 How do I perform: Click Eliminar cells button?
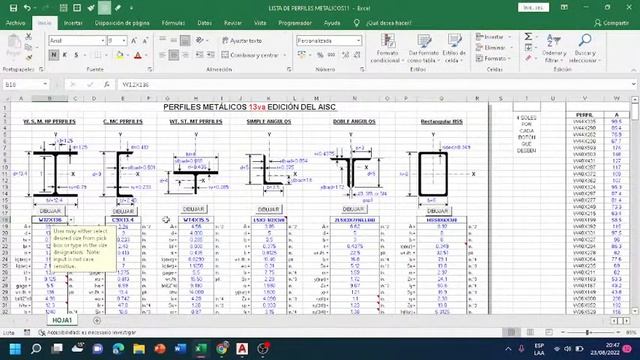(x=493, y=48)
